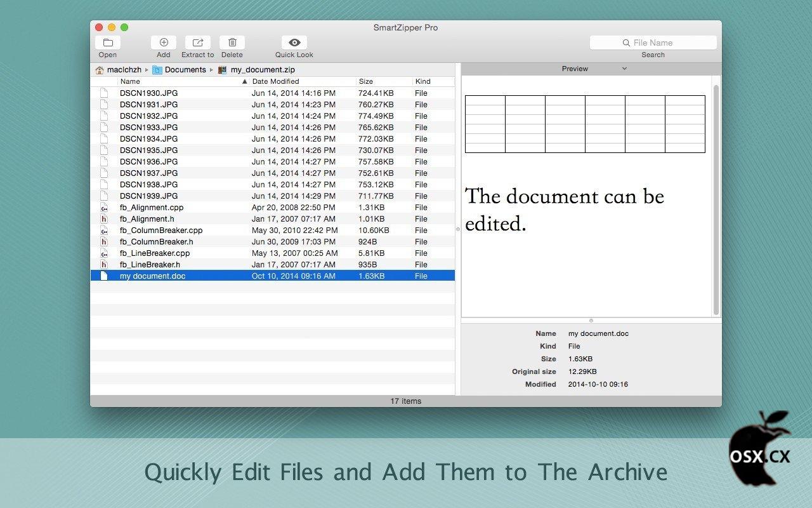
Task: Select file DSCN1932.JPG
Action: pos(273,116)
